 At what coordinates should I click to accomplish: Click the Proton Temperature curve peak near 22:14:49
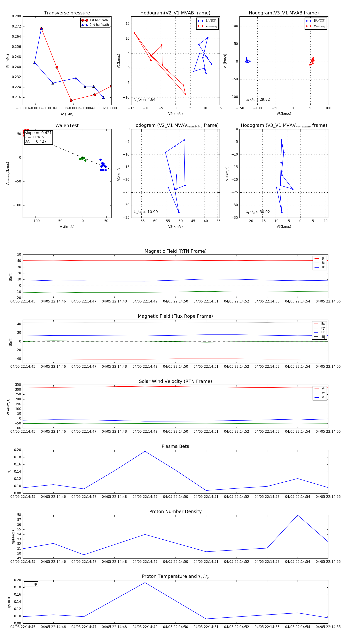click(x=145, y=583)
